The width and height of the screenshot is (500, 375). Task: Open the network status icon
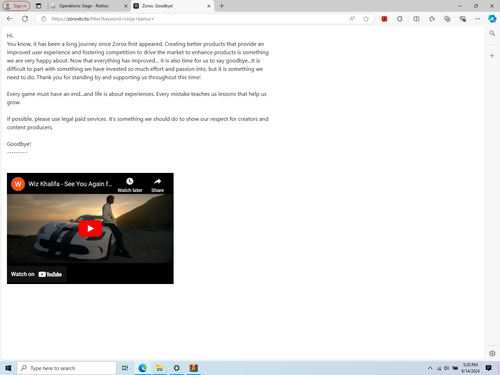439,368
